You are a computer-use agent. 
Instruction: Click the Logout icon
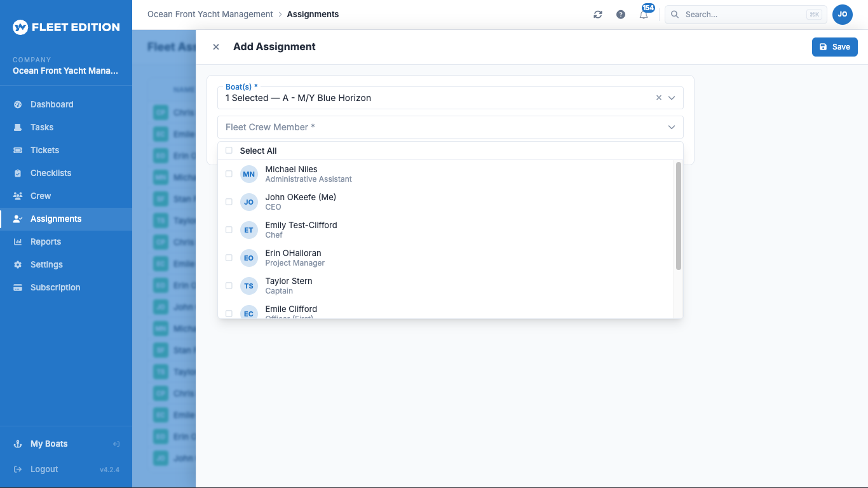pos(18,469)
